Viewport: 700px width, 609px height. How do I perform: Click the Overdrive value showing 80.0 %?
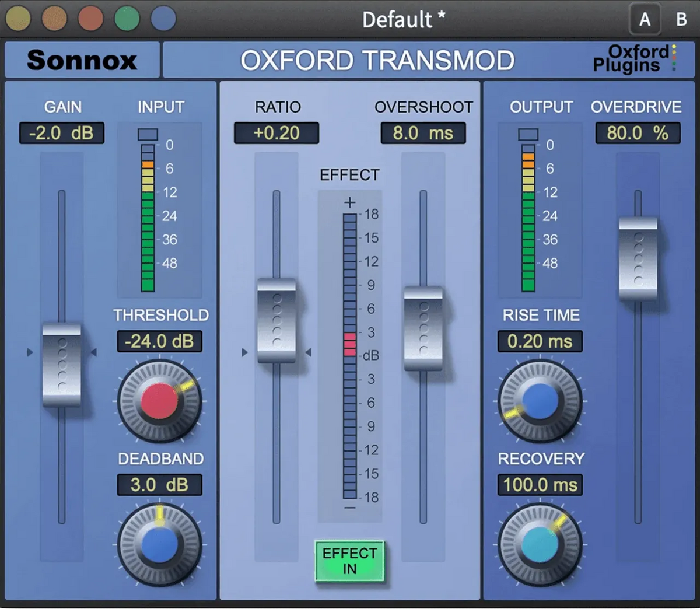pos(638,134)
